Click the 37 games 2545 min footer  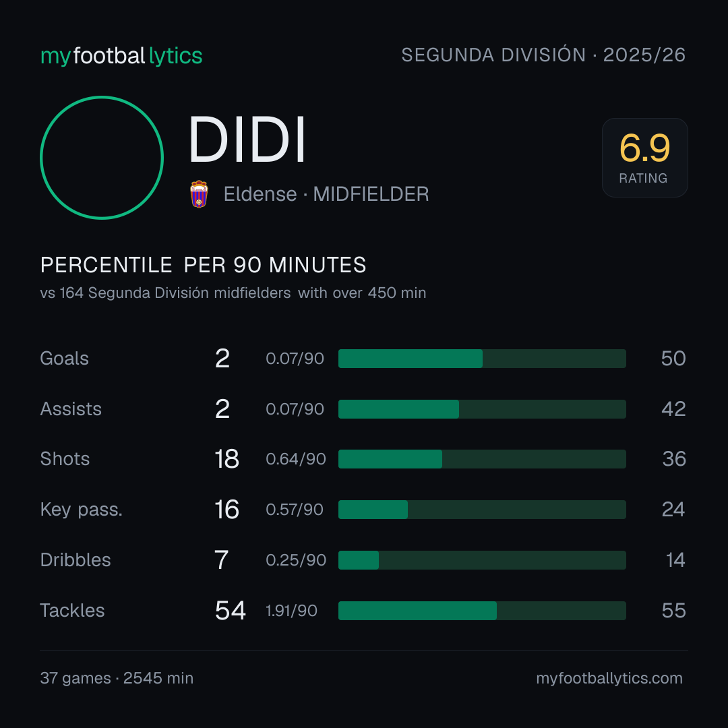(x=117, y=678)
